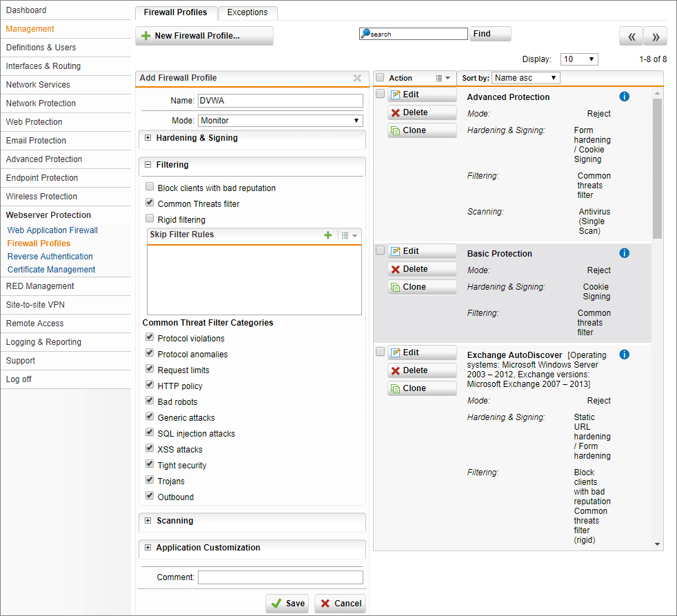This screenshot has height=616, width=677.
Task: Open the Mode dropdown
Action: (x=280, y=121)
